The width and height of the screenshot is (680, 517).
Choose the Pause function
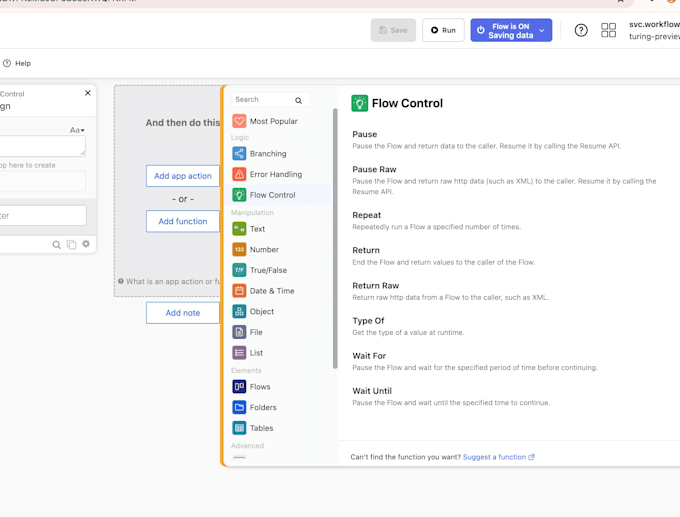click(x=364, y=134)
